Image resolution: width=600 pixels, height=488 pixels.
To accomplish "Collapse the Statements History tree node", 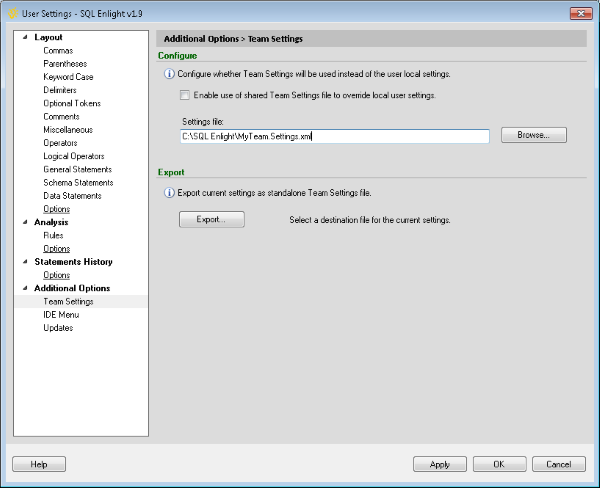I will (25, 262).
